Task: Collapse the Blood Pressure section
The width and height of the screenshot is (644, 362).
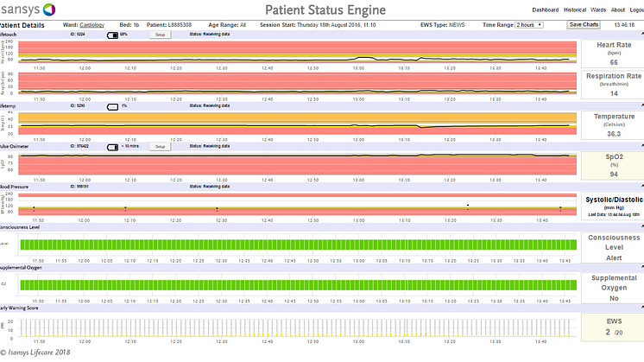Action: tap(642, 187)
